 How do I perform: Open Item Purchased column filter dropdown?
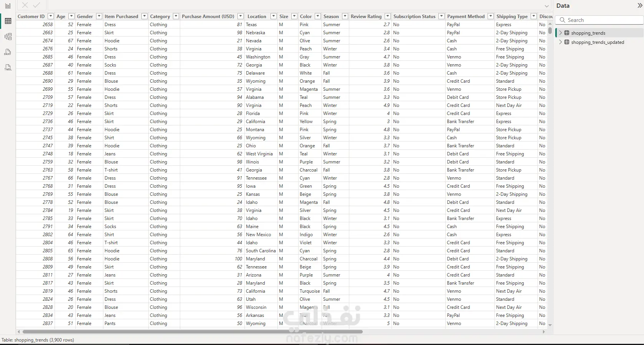coord(144,16)
